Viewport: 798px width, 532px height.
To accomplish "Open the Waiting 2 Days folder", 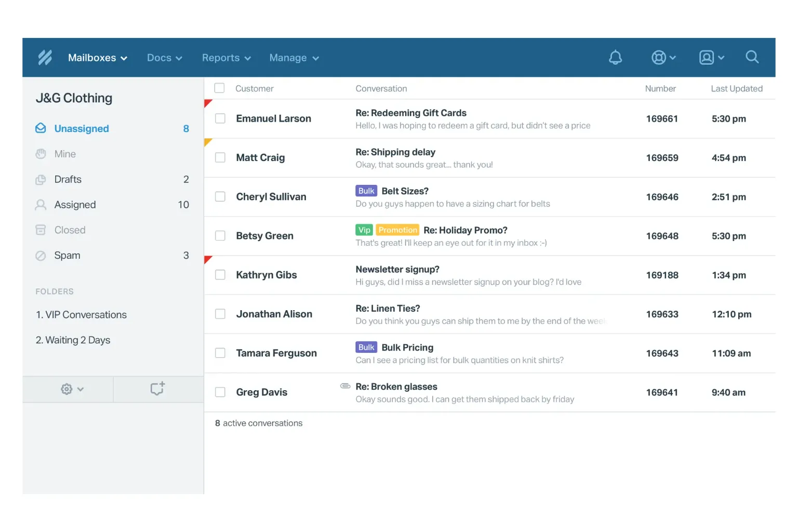I will click(x=73, y=340).
